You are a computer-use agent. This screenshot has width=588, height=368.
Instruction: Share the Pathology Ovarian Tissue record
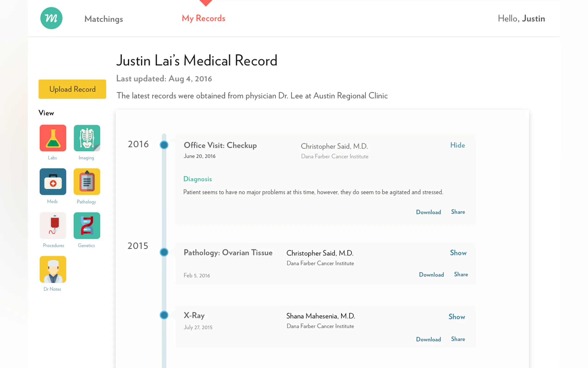point(461,274)
